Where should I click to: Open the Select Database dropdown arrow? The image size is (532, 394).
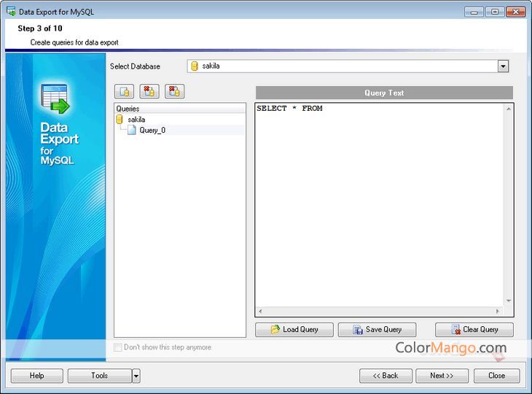503,66
